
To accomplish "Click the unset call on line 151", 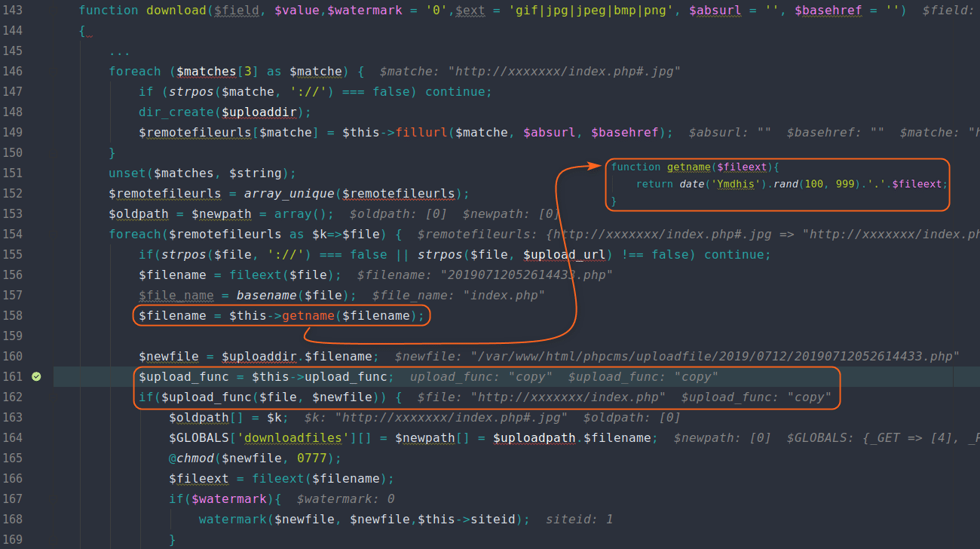I will click(127, 173).
